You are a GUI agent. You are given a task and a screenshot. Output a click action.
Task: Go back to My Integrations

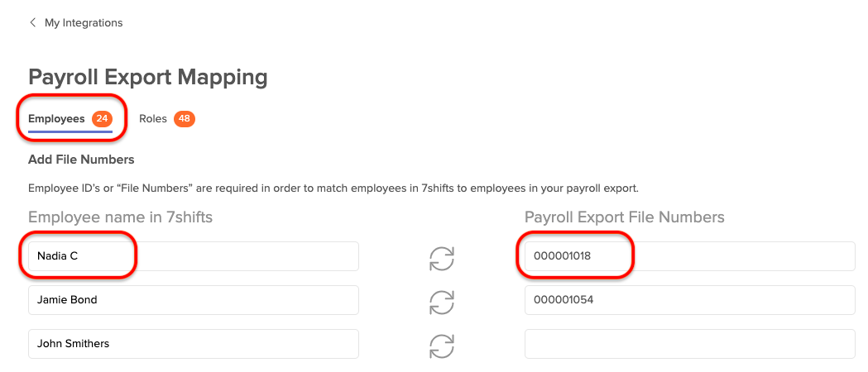pos(84,22)
